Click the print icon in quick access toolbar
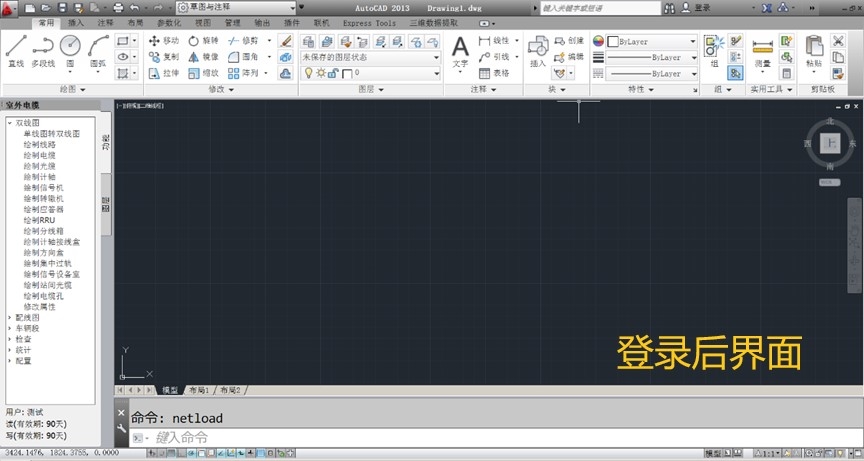This screenshot has height=461, width=864. tap(118, 8)
